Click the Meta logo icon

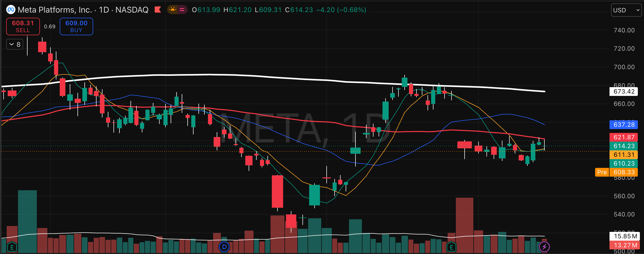11,10
